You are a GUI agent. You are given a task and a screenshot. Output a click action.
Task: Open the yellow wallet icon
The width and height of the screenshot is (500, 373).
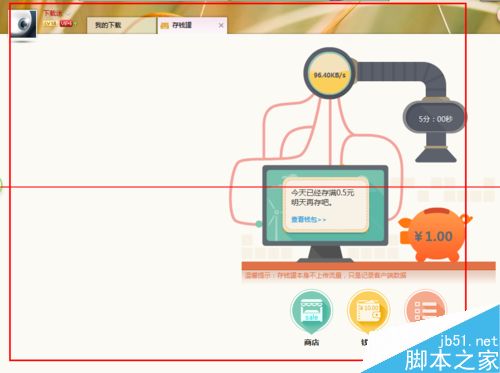tap(368, 311)
